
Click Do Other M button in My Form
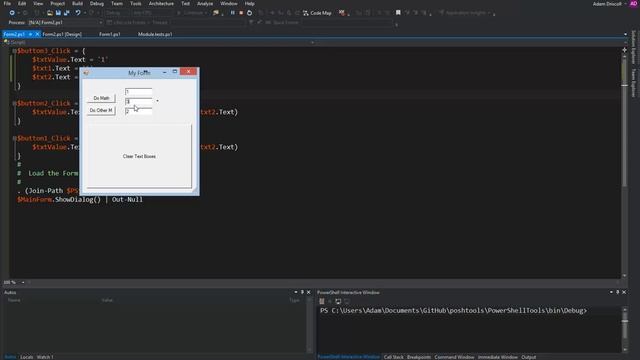[x=101, y=111]
